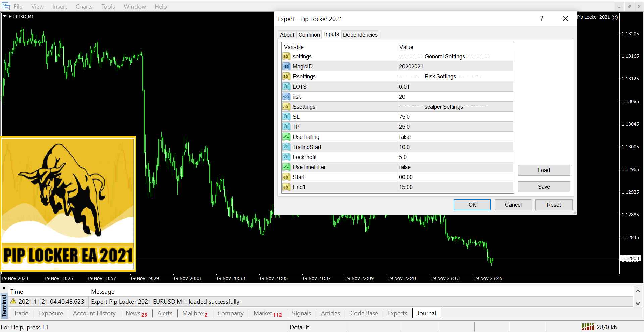Open the Window menu
This screenshot has height=332, width=644.
pyautogui.click(x=135, y=7)
